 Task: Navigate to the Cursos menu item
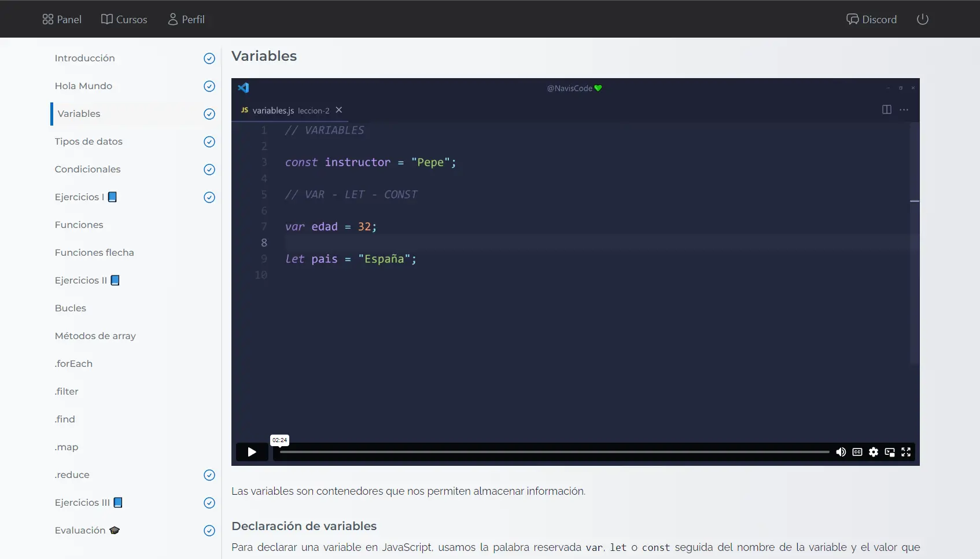(124, 19)
